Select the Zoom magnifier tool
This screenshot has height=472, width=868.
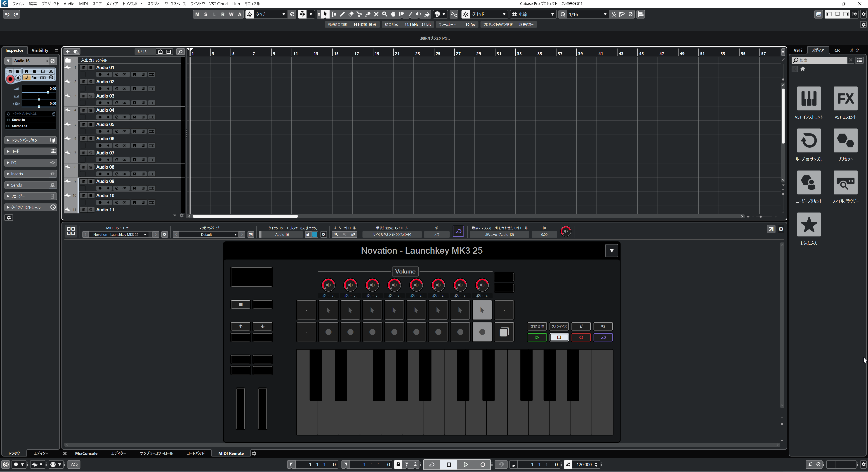pos(384,14)
